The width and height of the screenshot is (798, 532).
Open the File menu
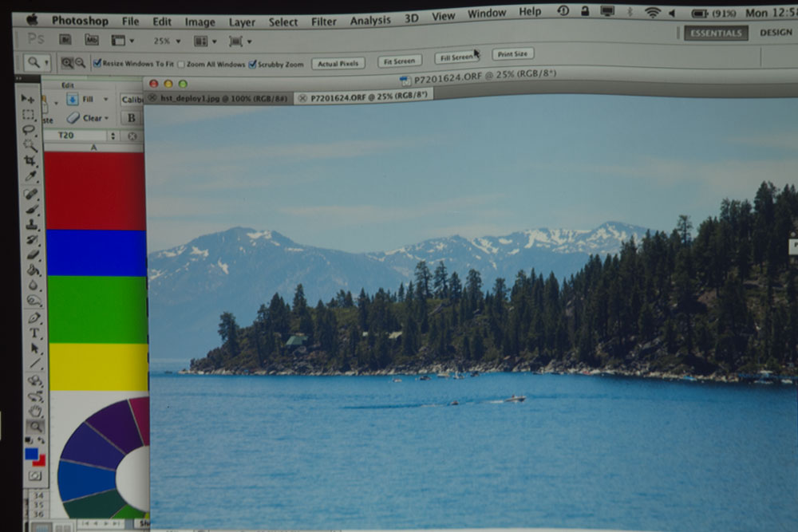click(x=130, y=22)
